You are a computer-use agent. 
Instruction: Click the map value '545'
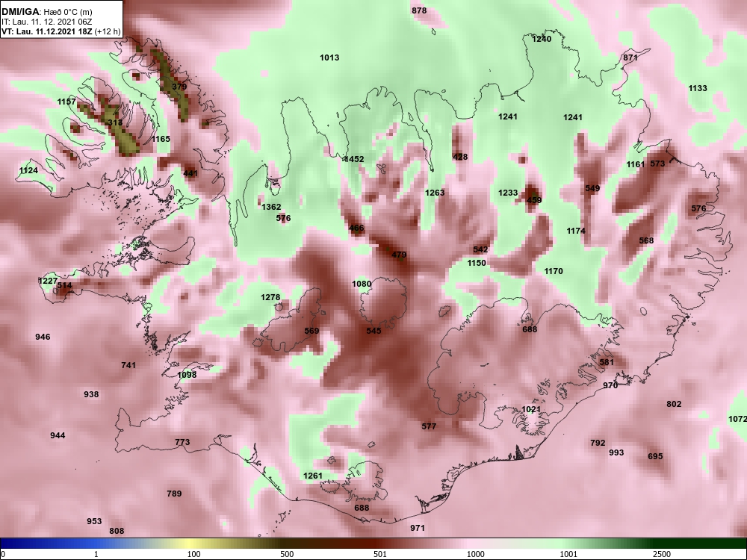(x=373, y=331)
